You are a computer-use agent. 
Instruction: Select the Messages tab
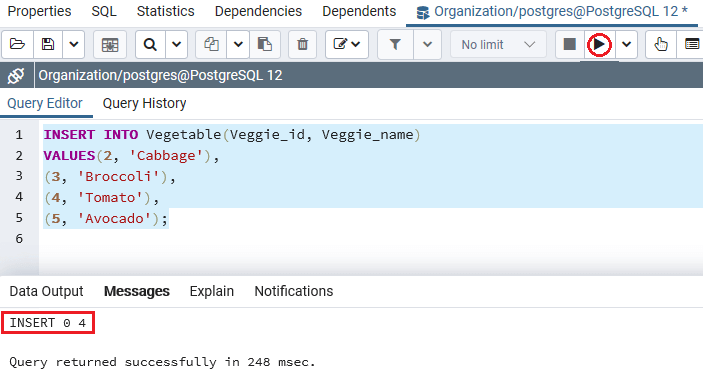tap(137, 291)
